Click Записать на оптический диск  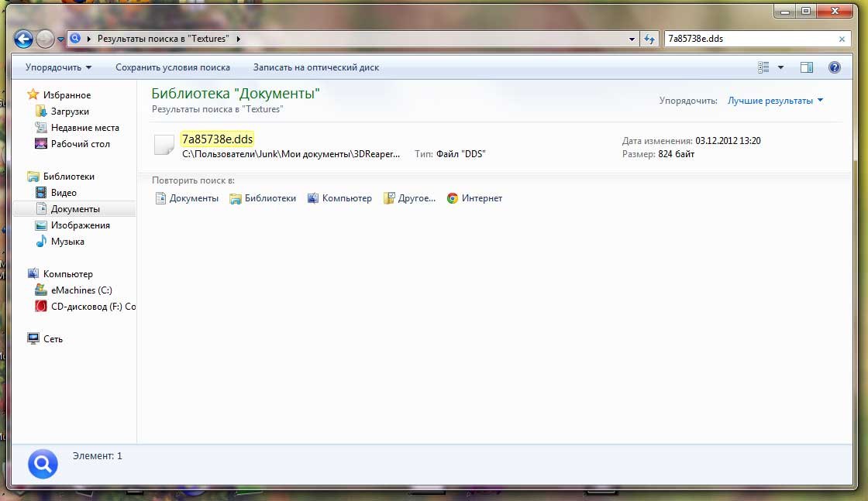tap(316, 67)
